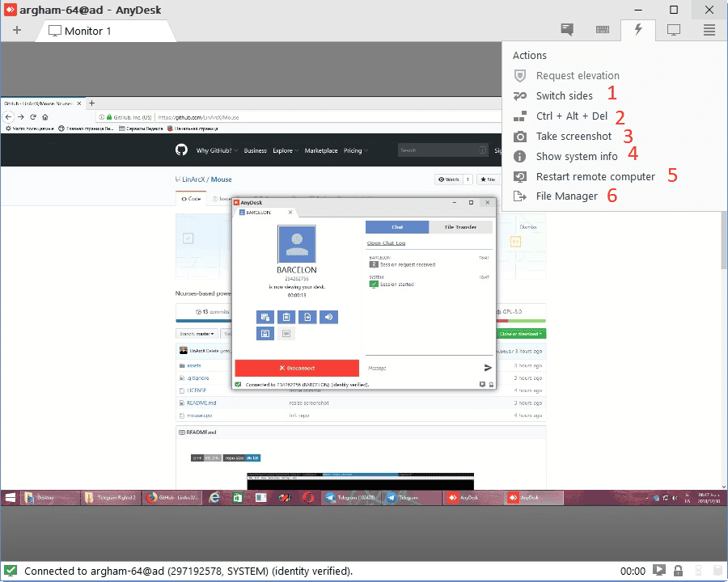The height and width of the screenshot is (582, 728).
Task: Toggle keyboard and mouse control permission icon
Action: coord(265,317)
